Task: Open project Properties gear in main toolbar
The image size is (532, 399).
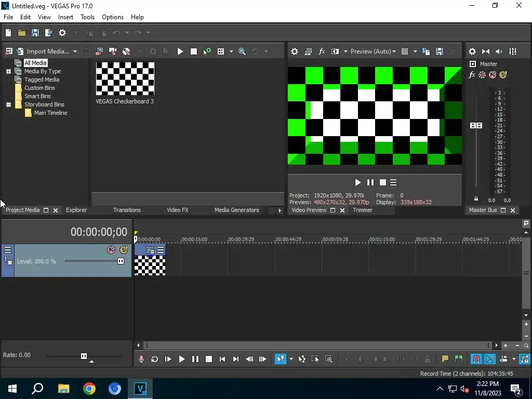Action: [x=62, y=33]
